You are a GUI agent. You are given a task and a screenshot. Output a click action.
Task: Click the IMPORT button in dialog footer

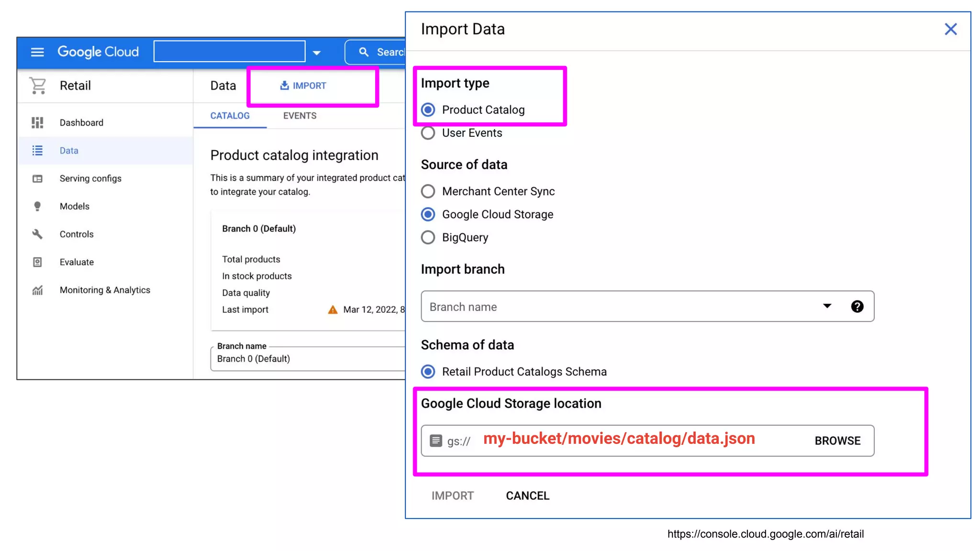click(x=452, y=496)
